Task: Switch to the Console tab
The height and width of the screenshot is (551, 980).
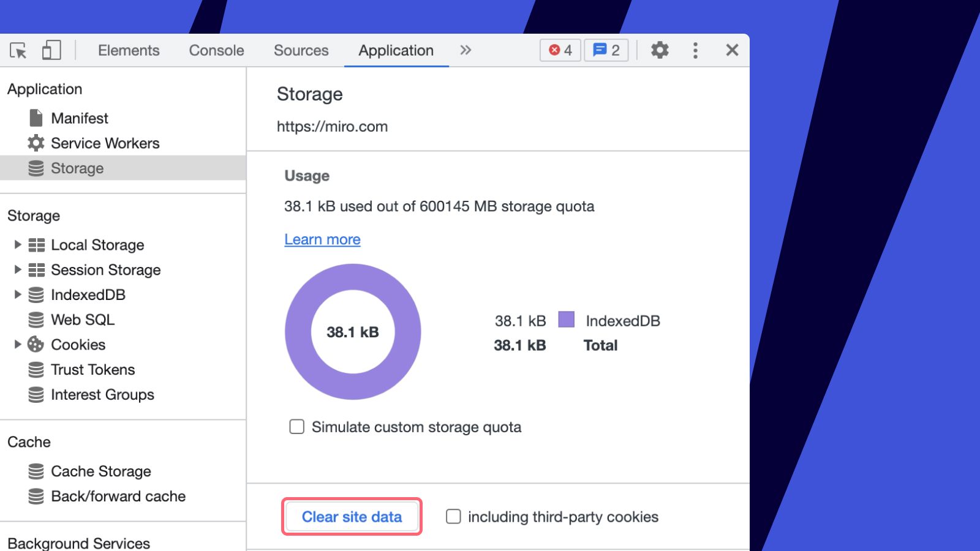Action: pyautogui.click(x=216, y=50)
